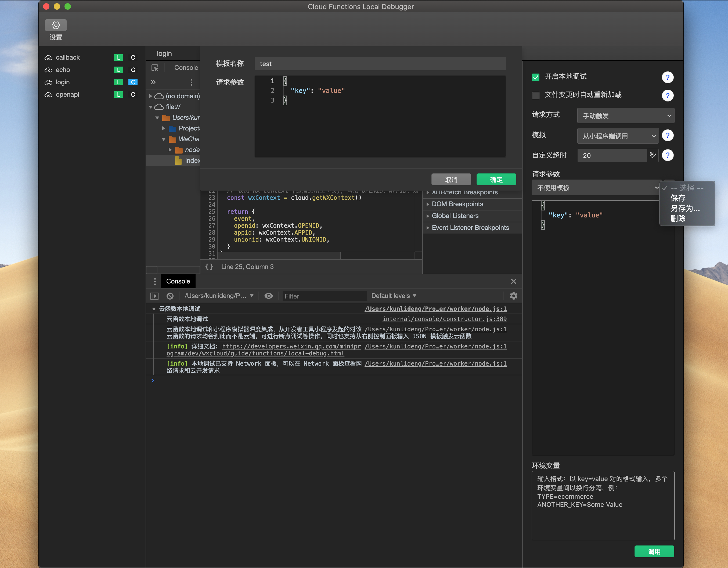Open the 请求方式 手动触发 dropdown

(x=625, y=116)
